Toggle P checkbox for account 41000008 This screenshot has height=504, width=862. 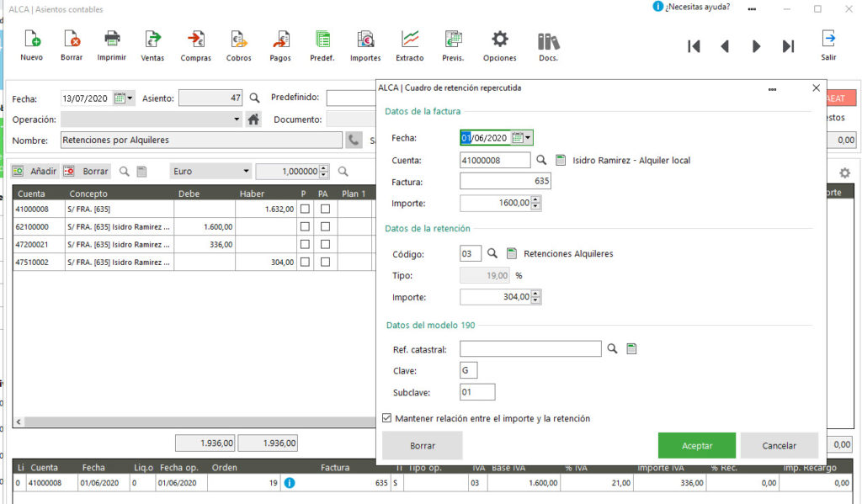(305, 209)
